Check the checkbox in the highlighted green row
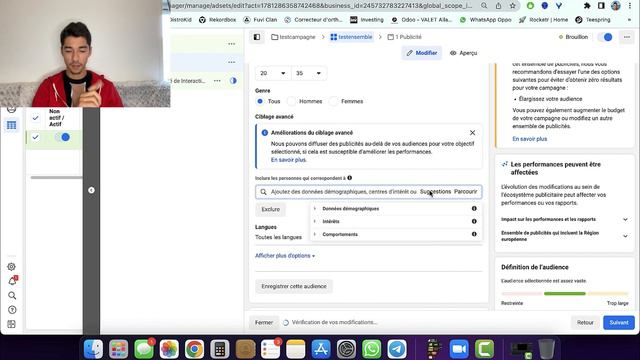This screenshot has width=640, height=360. [x=36, y=137]
